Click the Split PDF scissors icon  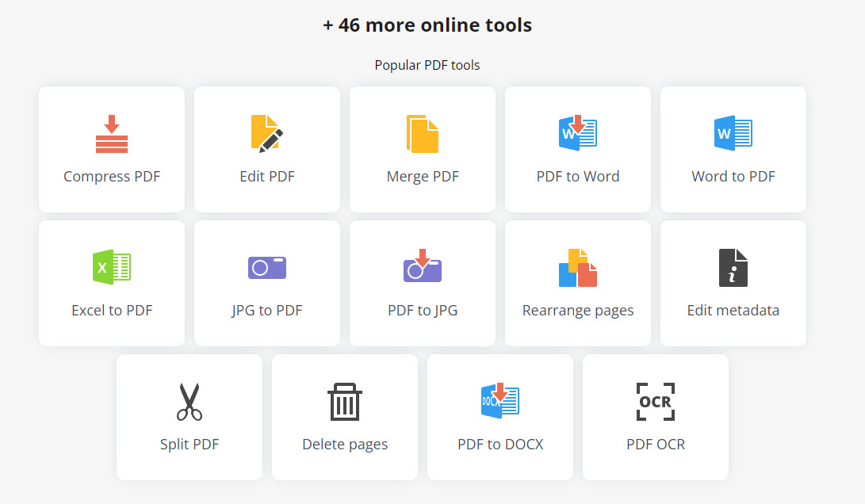coord(189,402)
